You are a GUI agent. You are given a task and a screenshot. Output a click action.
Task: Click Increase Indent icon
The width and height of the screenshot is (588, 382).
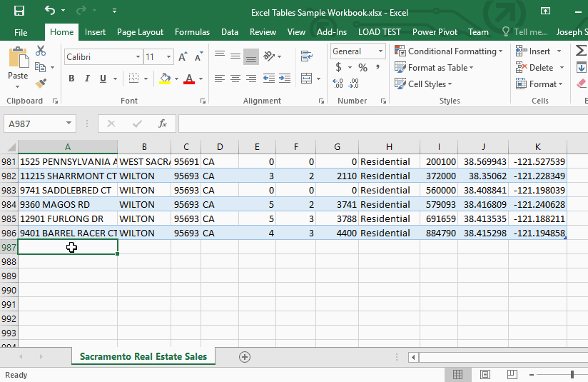(285, 79)
